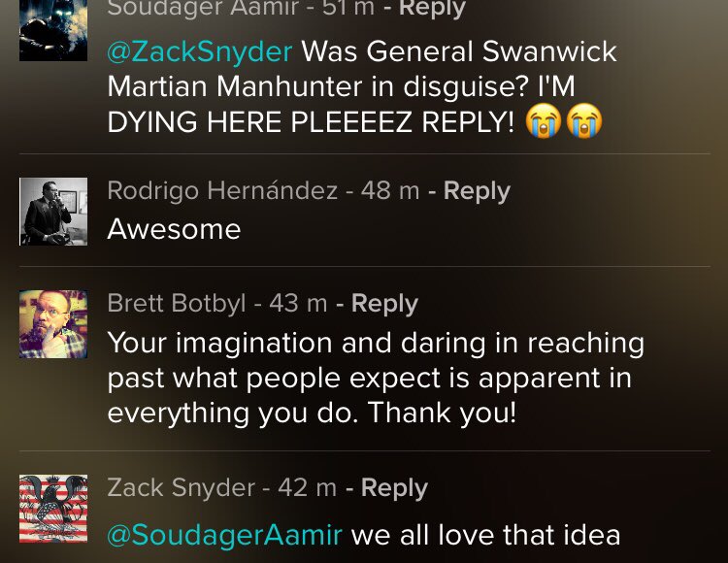Image resolution: width=728 pixels, height=563 pixels.
Task: Click Reply on Brett Botbyl's comment
Action: 384,303
